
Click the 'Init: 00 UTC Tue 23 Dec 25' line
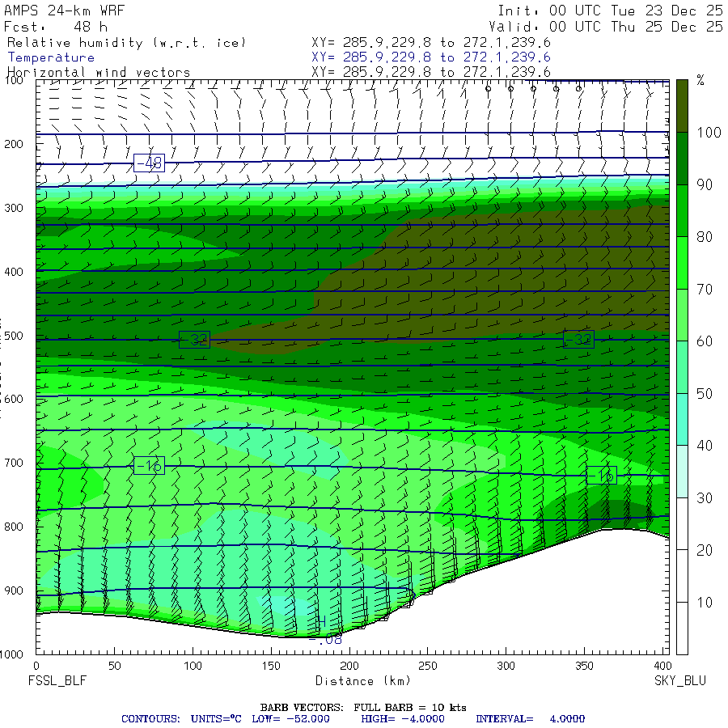[610, 11]
